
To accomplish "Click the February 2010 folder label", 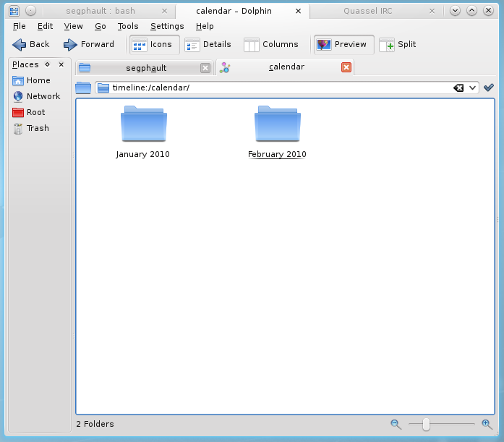I will [277, 154].
